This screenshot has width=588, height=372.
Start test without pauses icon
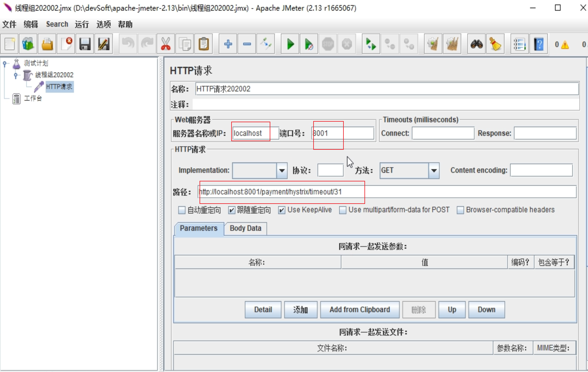309,44
